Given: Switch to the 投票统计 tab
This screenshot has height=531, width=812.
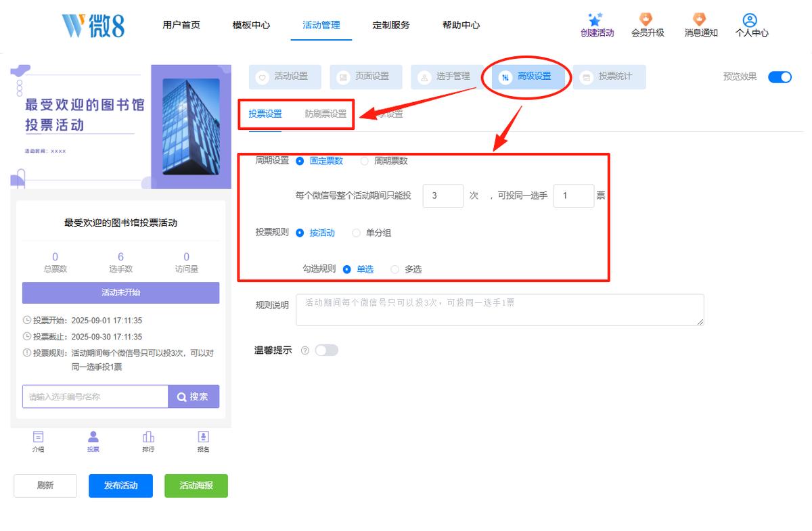Looking at the screenshot, I should tap(610, 76).
